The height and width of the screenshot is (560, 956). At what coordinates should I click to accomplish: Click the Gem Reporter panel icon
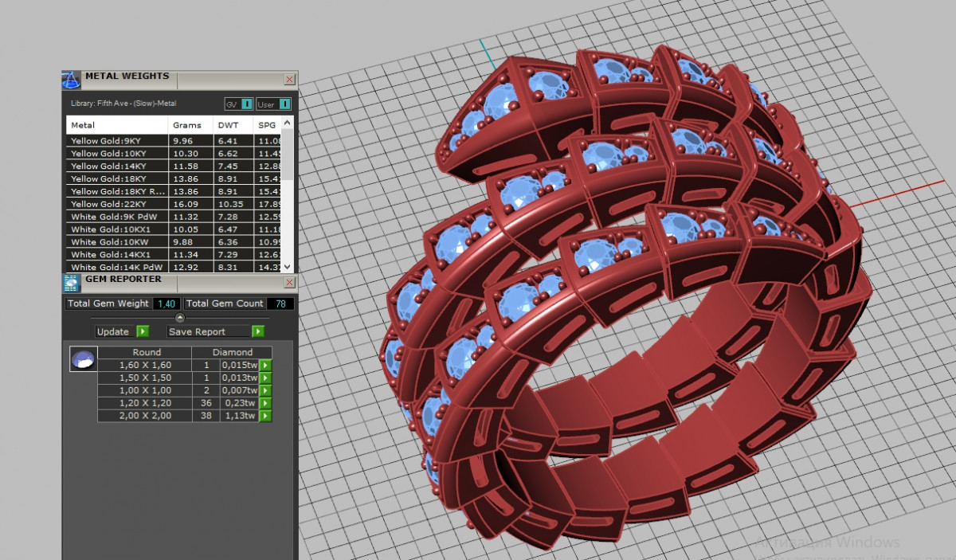pyautogui.click(x=72, y=282)
